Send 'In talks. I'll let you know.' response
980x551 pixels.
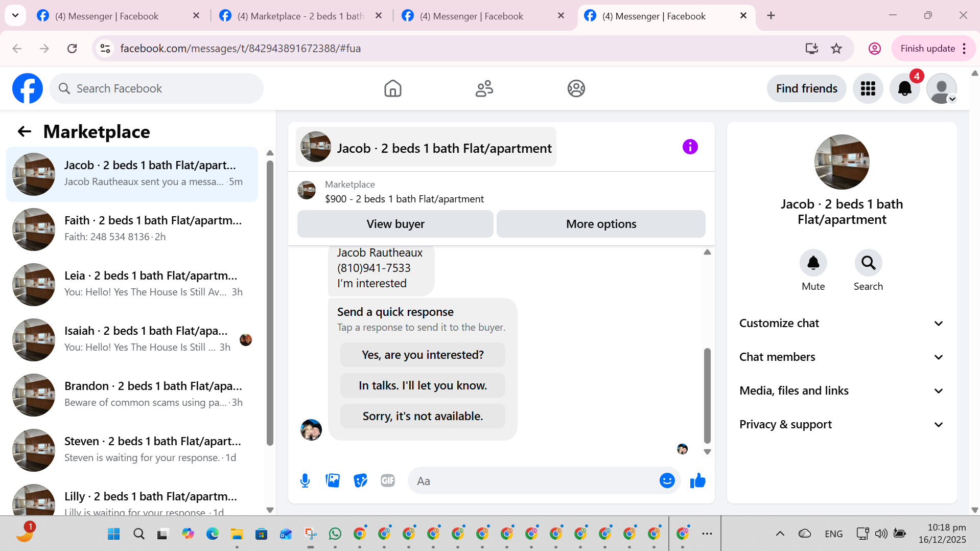click(x=423, y=385)
